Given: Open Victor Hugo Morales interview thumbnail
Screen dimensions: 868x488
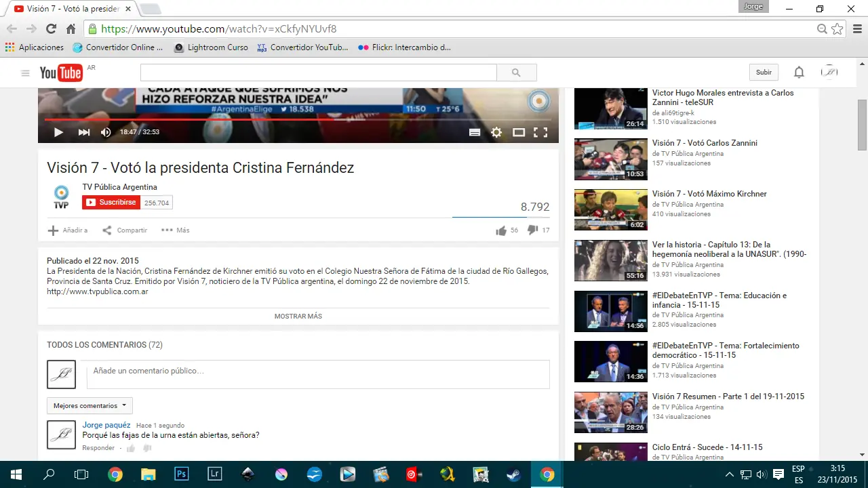Looking at the screenshot, I should tap(611, 108).
